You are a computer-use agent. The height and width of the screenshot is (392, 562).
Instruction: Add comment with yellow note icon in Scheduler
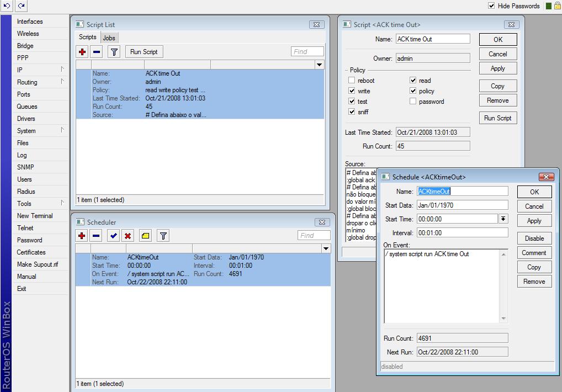[145, 236]
